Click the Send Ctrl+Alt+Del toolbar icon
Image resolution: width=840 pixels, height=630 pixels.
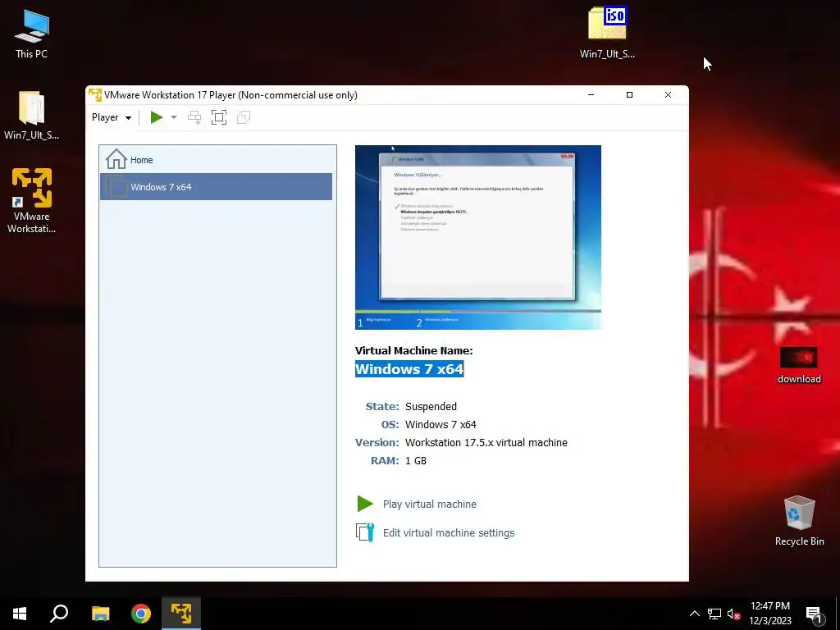coord(194,117)
